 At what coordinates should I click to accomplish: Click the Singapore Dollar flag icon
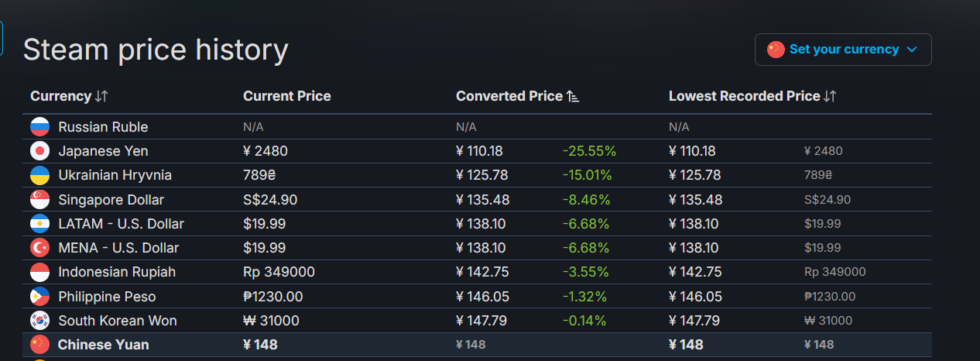[x=39, y=200]
